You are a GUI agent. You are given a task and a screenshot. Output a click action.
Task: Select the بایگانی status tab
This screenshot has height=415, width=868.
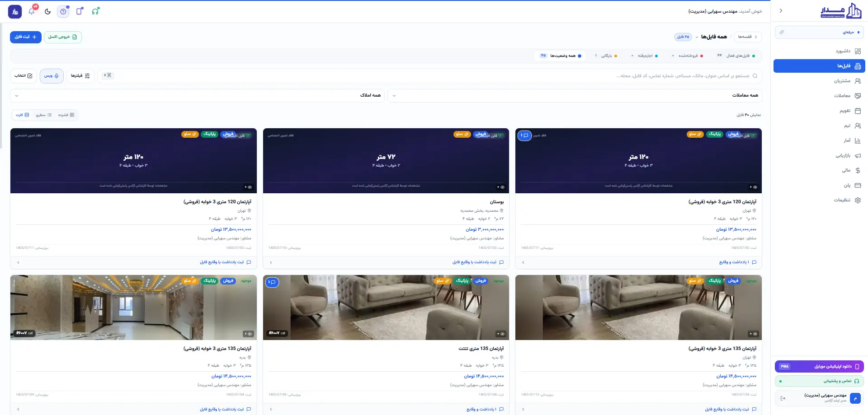click(x=606, y=56)
